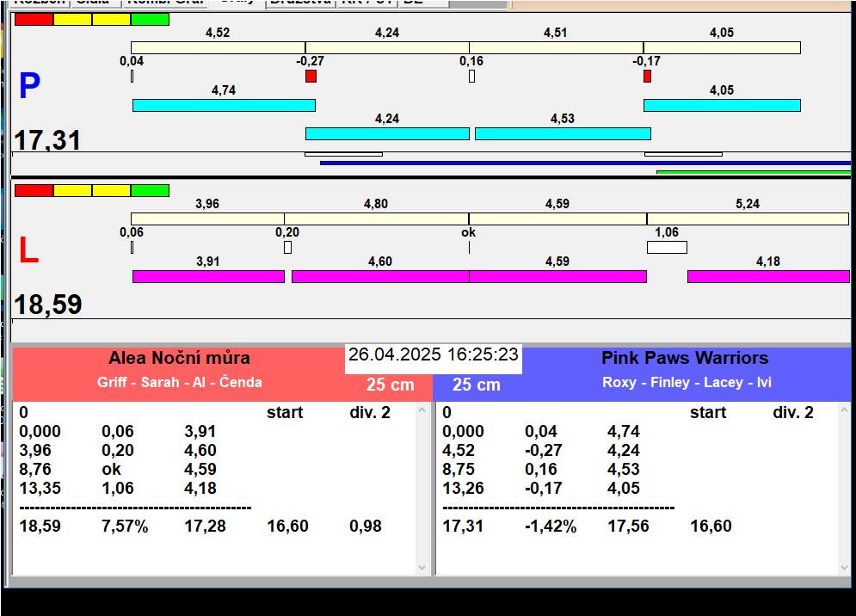Click the cyan 4,24 dog run bar

pyautogui.click(x=387, y=134)
